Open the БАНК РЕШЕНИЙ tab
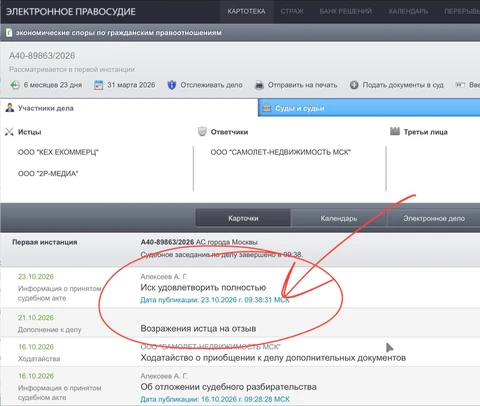 345,11
